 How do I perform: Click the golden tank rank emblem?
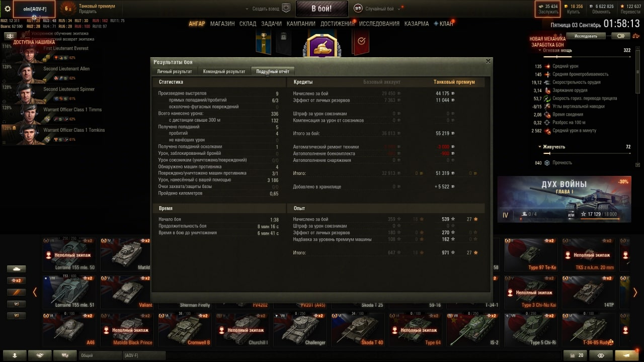click(321, 46)
